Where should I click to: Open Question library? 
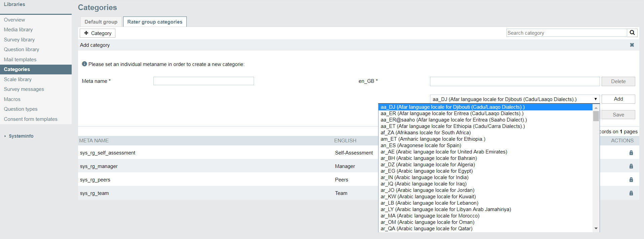36,49
